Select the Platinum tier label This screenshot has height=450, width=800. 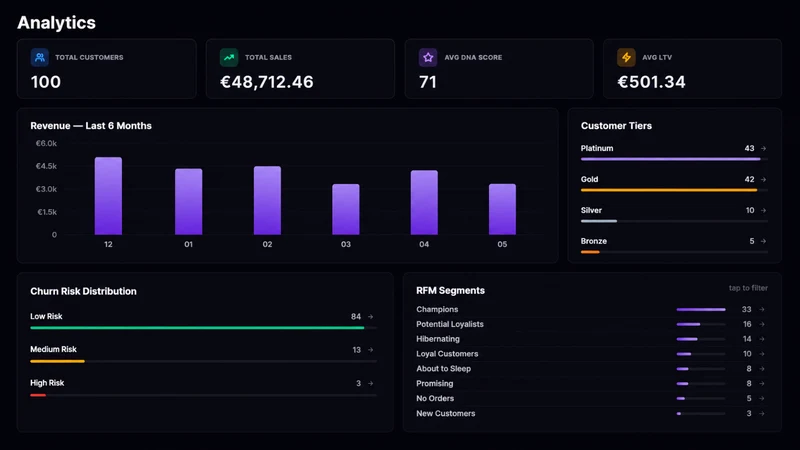point(596,148)
